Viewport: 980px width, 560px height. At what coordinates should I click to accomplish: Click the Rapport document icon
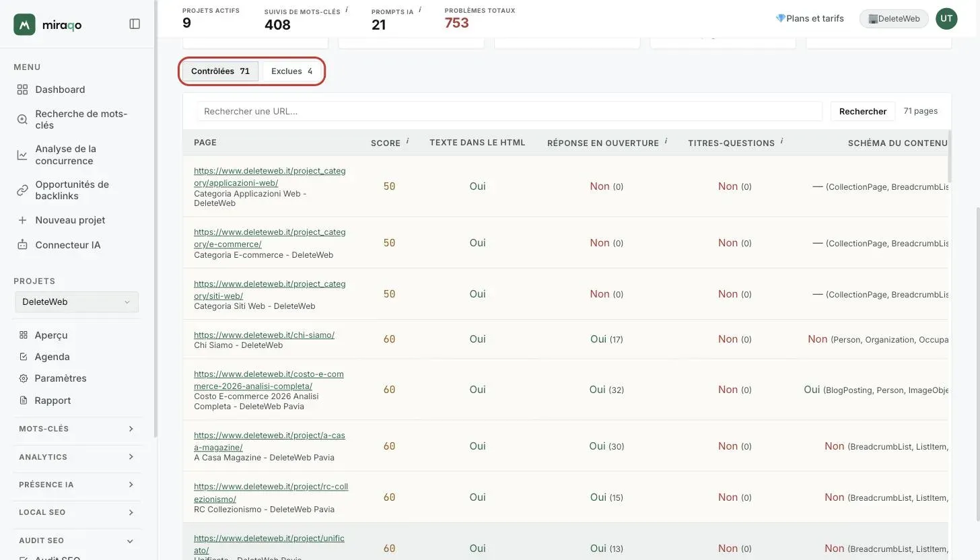24,400
